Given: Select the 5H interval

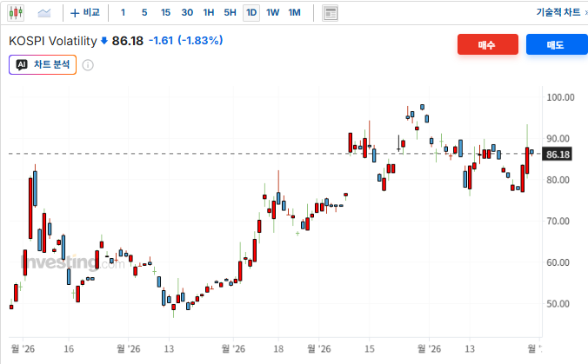Looking at the screenshot, I should pyautogui.click(x=230, y=13).
